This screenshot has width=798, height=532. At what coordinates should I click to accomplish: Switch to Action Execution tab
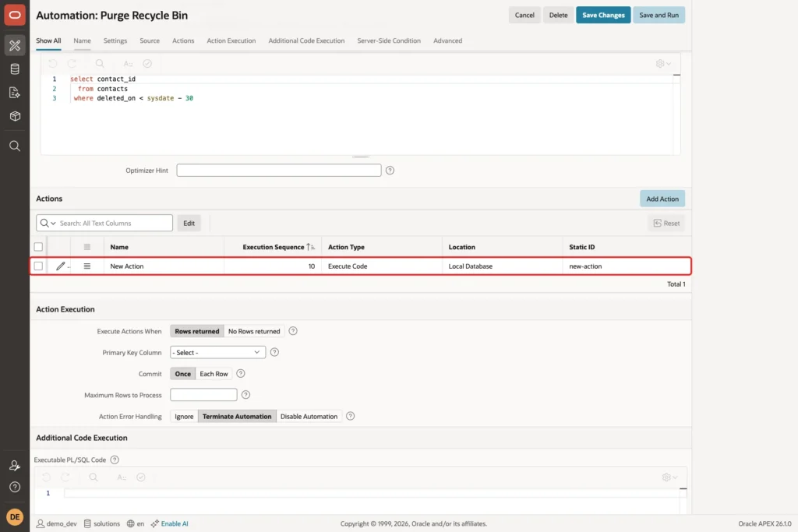click(231, 41)
